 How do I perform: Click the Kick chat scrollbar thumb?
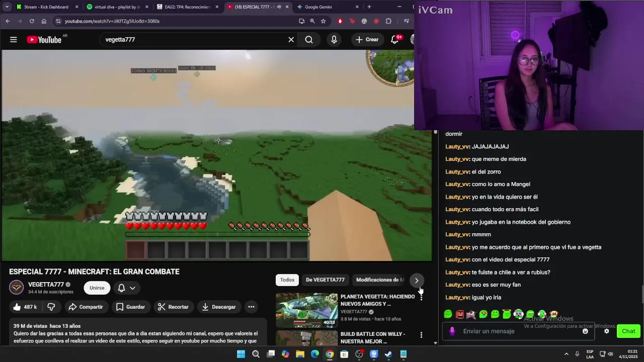tap(642, 294)
